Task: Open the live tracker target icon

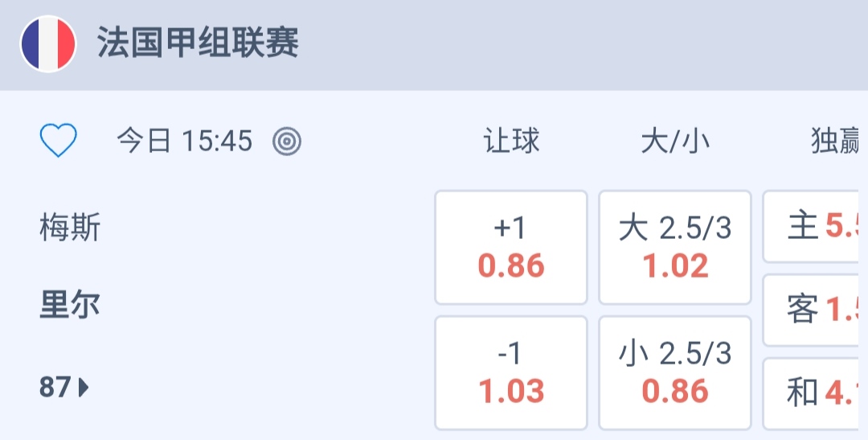Action: (287, 142)
